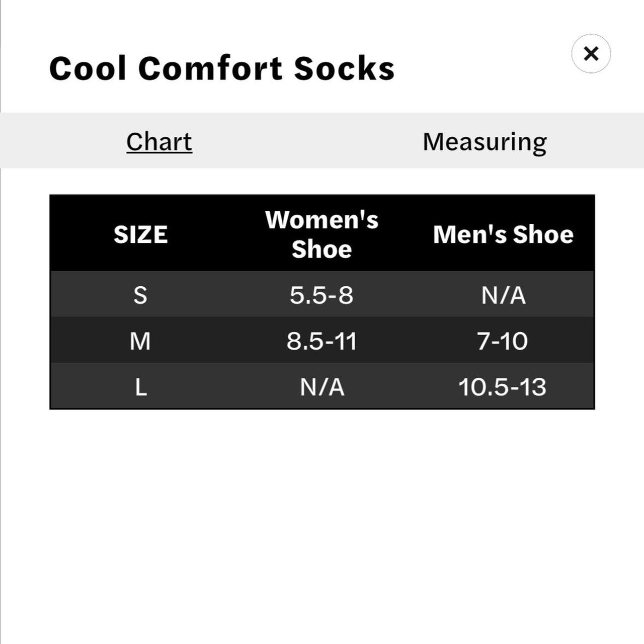Switch to the Measuring tab

[x=485, y=141]
